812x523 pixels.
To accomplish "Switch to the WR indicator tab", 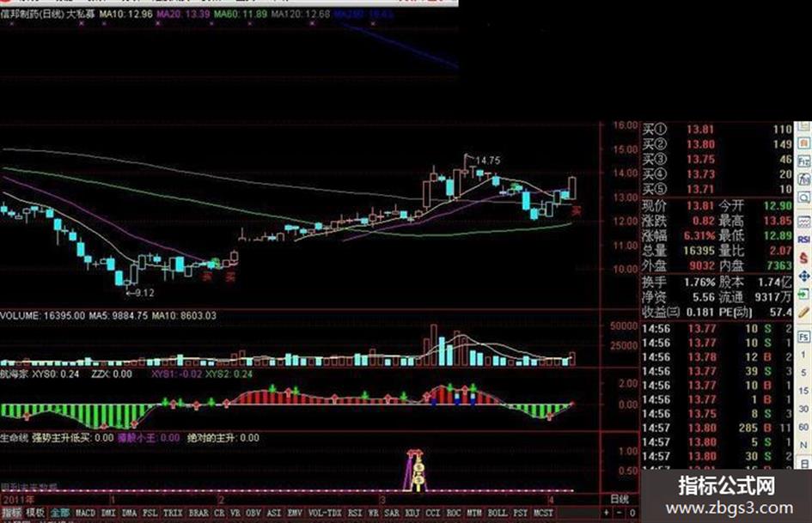I will [x=374, y=513].
